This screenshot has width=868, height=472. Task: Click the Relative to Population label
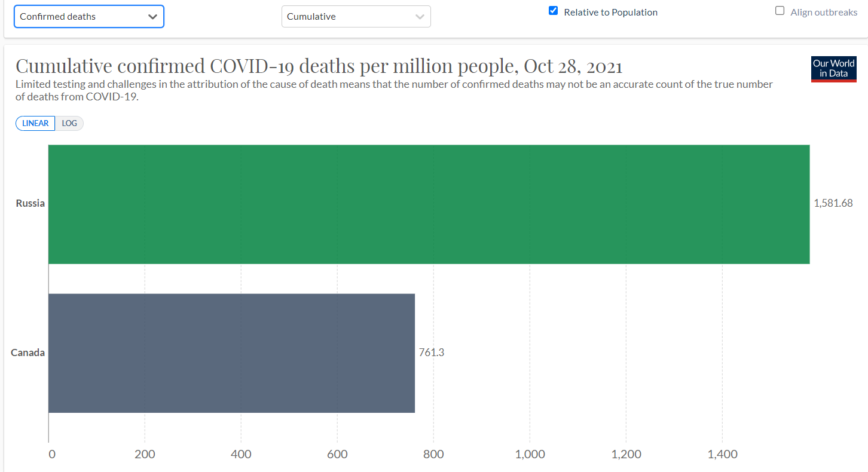[610, 12]
